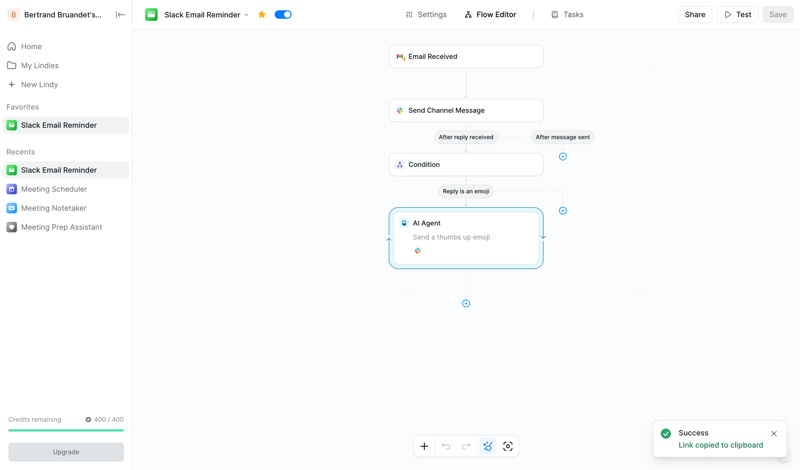The width and height of the screenshot is (800, 470).
Task: Add step on the right Condition branch
Action: coord(563,211)
